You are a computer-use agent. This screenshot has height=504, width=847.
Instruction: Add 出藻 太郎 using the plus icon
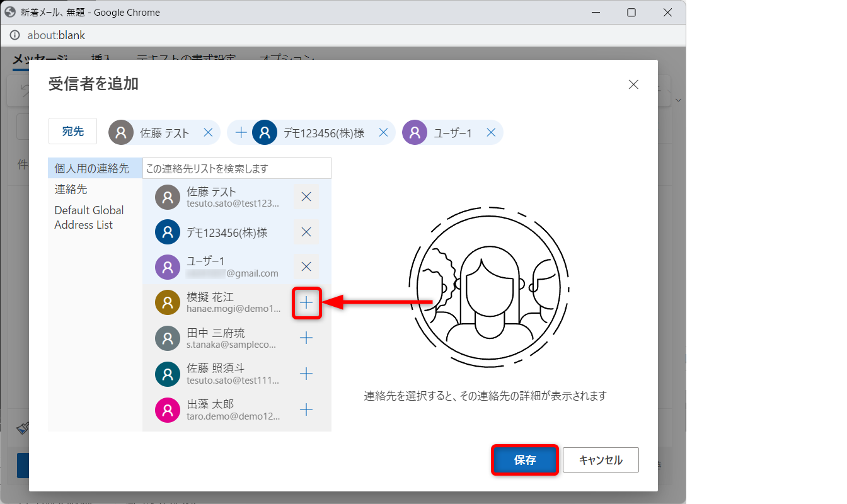click(x=306, y=410)
